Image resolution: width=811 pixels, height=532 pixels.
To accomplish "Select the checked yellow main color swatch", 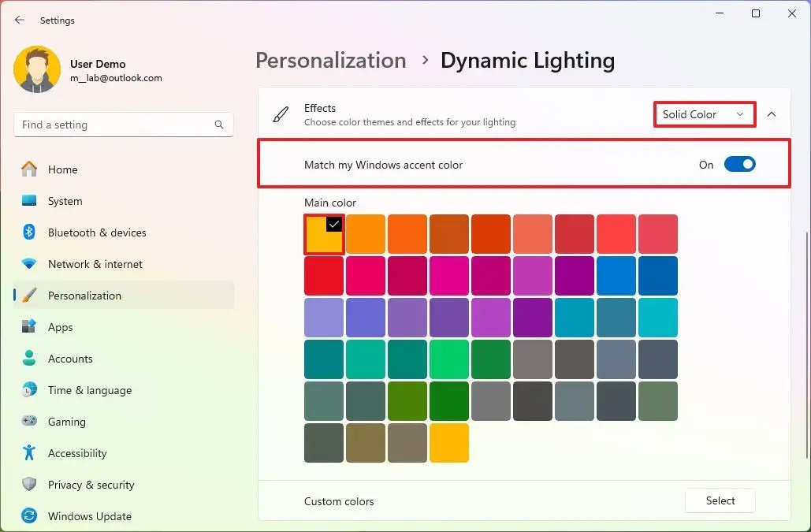I will click(x=323, y=233).
